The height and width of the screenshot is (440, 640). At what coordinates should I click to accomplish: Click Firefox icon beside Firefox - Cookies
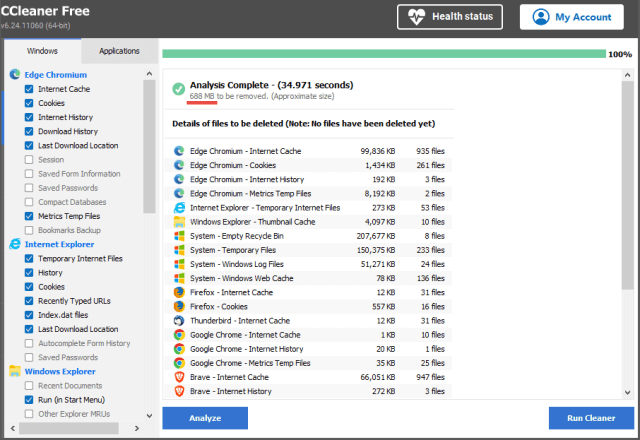tap(179, 307)
